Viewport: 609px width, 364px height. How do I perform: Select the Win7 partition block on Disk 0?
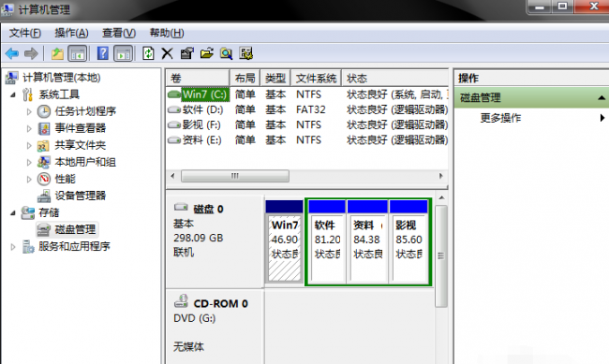point(284,241)
